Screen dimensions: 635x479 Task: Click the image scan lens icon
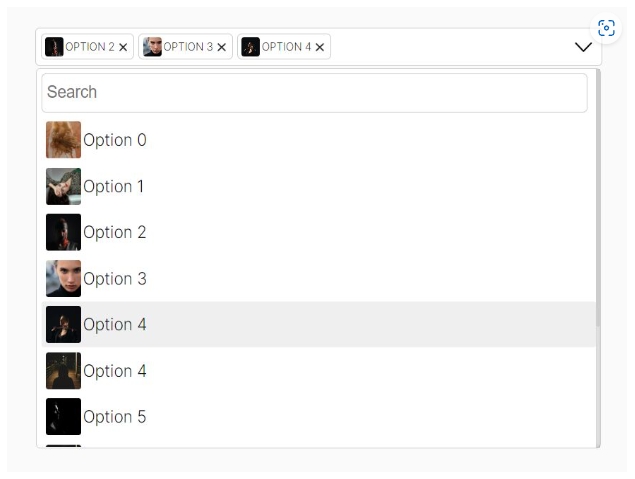[x=606, y=28]
